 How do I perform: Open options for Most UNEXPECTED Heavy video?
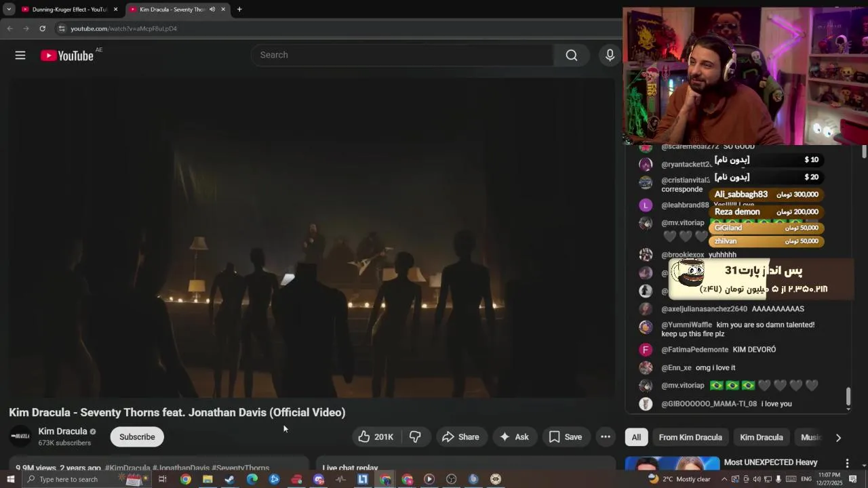click(847, 464)
